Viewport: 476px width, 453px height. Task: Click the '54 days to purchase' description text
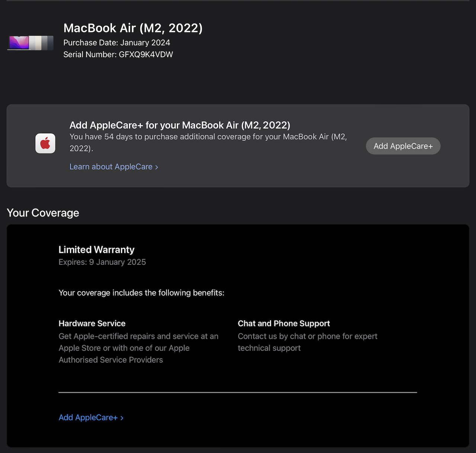(208, 142)
